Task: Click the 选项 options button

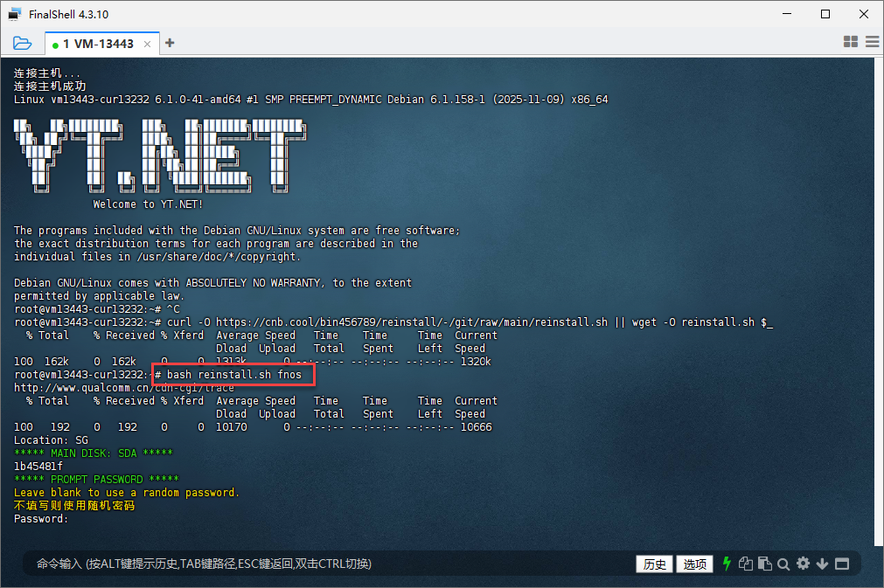Action: (694, 564)
